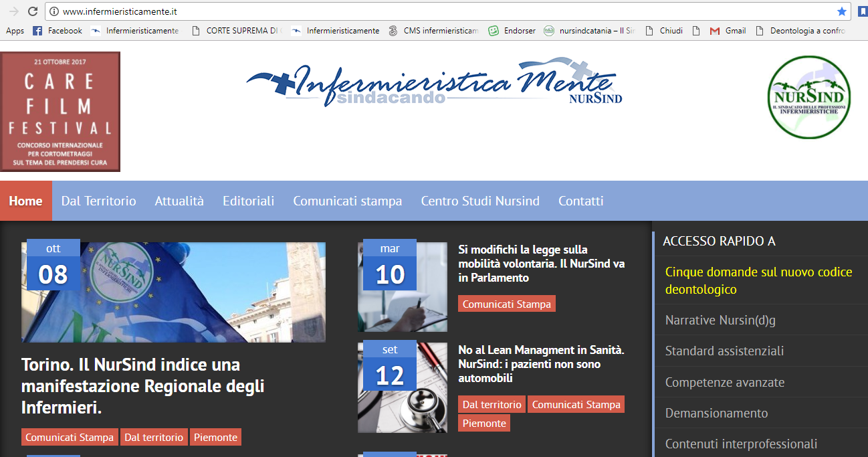Open the mar 10 article thumbnail
This screenshot has width=868, height=457.
coord(403,286)
